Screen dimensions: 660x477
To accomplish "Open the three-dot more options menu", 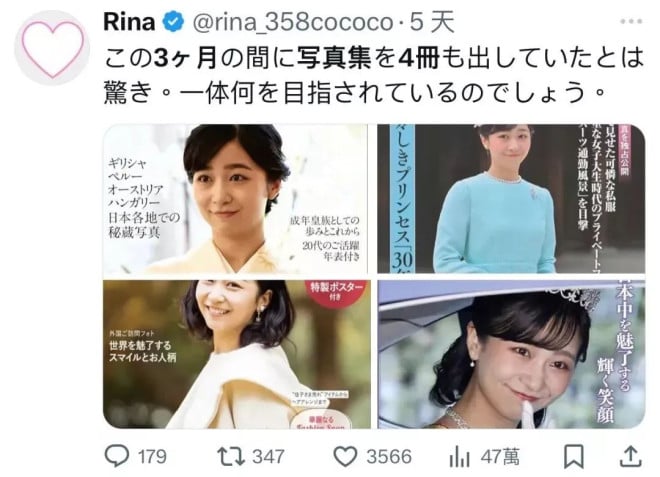I will pyautogui.click(x=631, y=21).
